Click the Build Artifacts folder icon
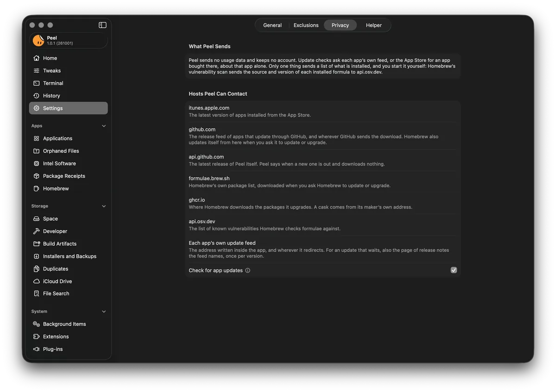556x392 pixels. point(37,244)
